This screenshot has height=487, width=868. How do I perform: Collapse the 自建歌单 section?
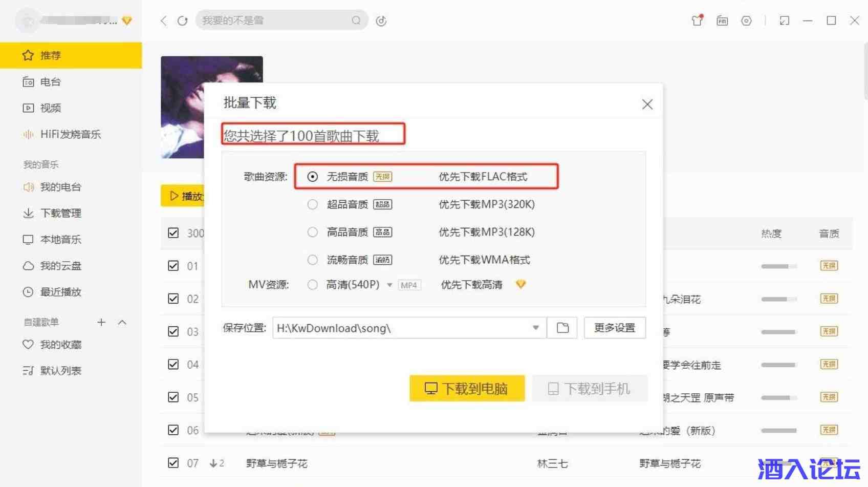click(122, 322)
